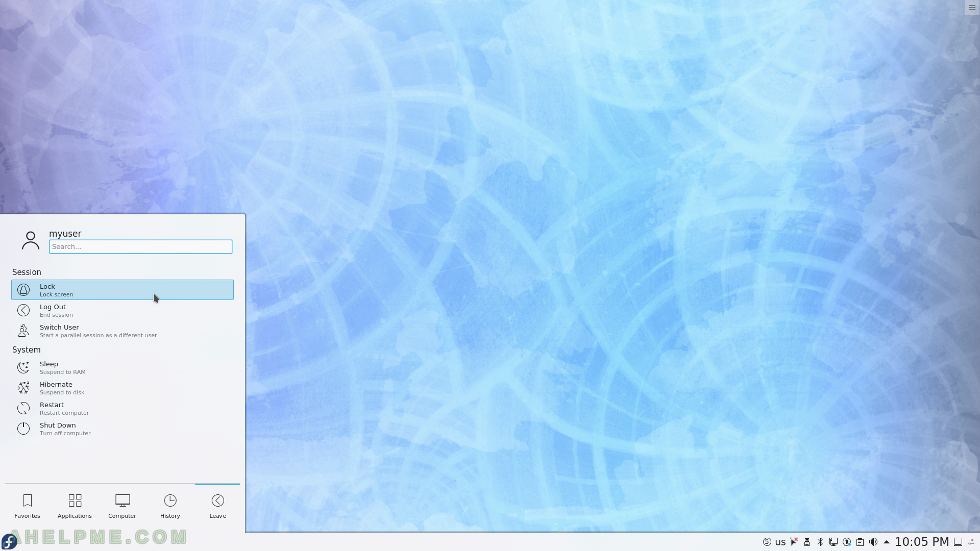Click the Hibernate snowflake icon
This screenshot has height=551, width=980.
[x=23, y=388]
